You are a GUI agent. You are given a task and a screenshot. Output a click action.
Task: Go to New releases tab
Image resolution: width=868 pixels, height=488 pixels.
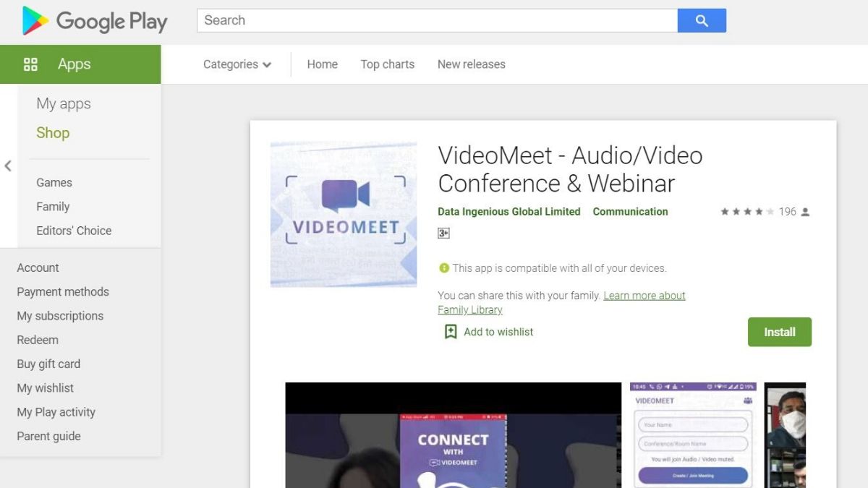click(x=471, y=64)
